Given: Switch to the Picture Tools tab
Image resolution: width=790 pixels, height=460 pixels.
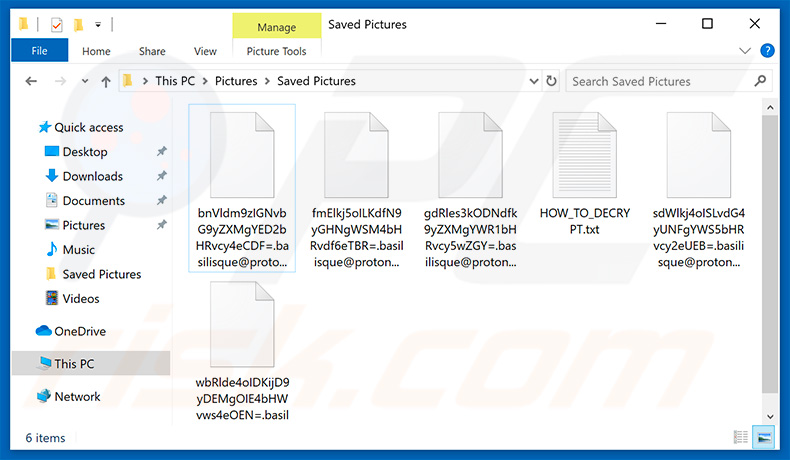Looking at the screenshot, I should tap(276, 51).
